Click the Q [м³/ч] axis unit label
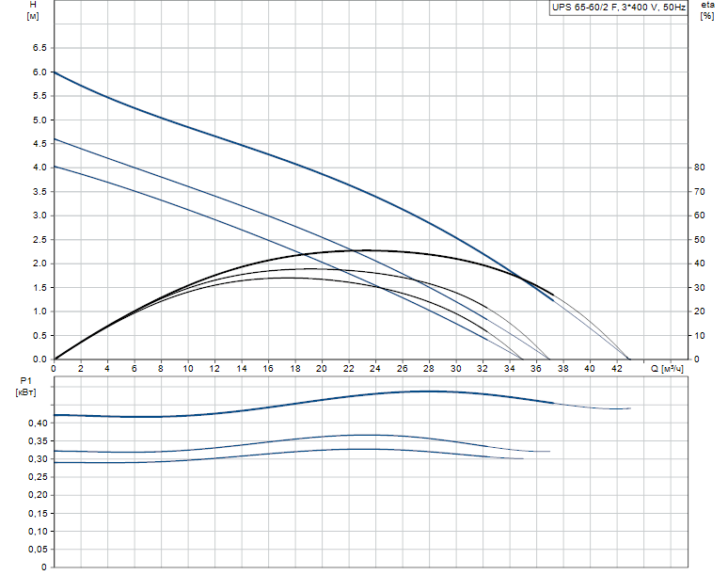The image size is (728, 575). (667, 369)
